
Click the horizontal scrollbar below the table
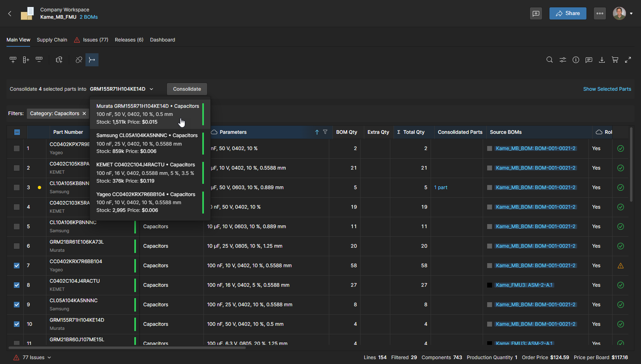[127, 348]
